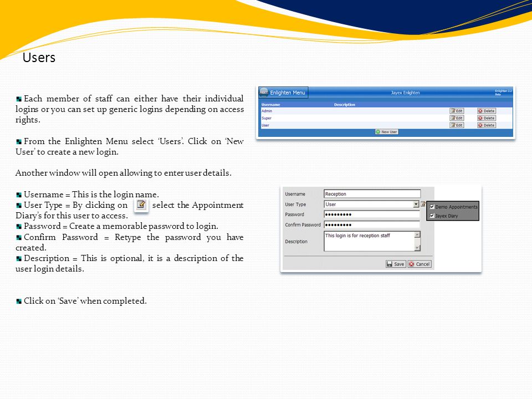Click Description scrollbar up arrow
Viewport: 532px width, 399px height.
[x=417, y=234]
